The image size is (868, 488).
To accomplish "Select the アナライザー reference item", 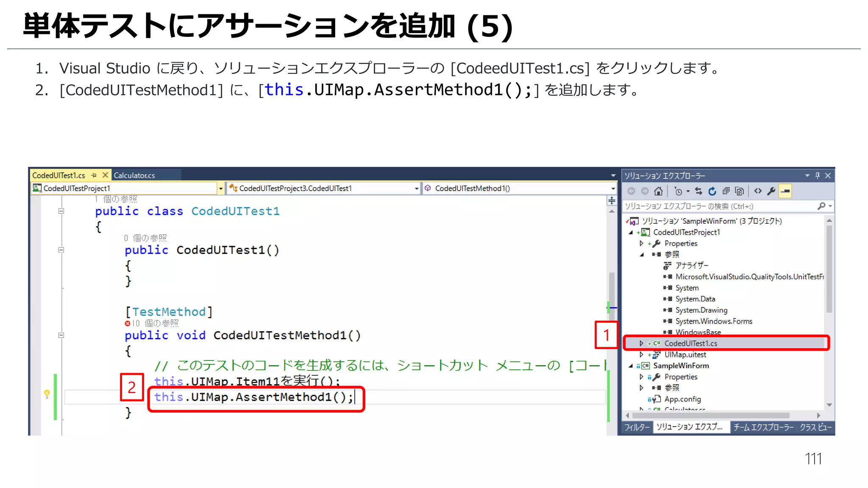I will (692, 266).
